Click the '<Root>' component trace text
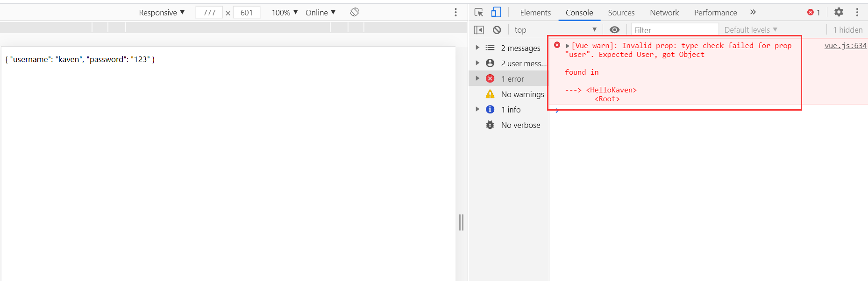Screen dimensions: 868x281 tap(607, 99)
